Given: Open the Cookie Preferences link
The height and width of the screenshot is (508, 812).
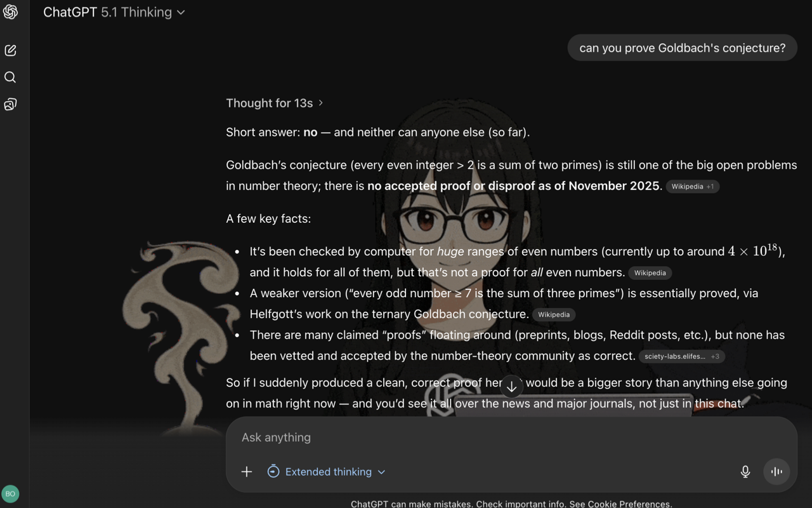Looking at the screenshot, I should [629, 504].
